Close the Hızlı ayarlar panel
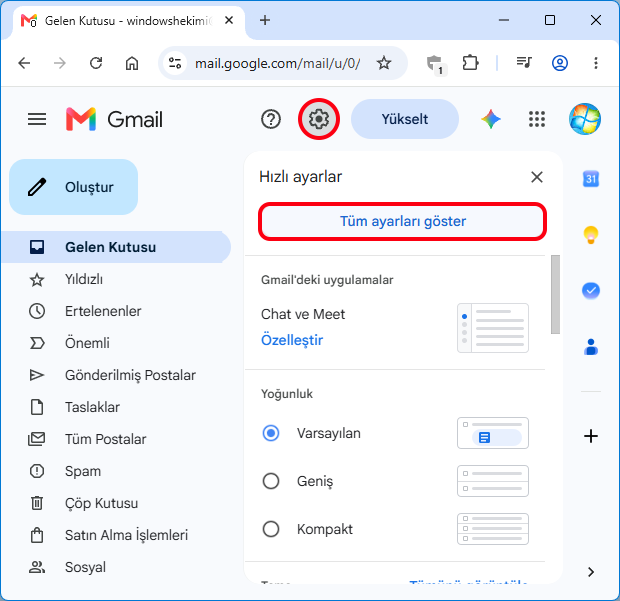620x601 pixels. coord(537,177)
